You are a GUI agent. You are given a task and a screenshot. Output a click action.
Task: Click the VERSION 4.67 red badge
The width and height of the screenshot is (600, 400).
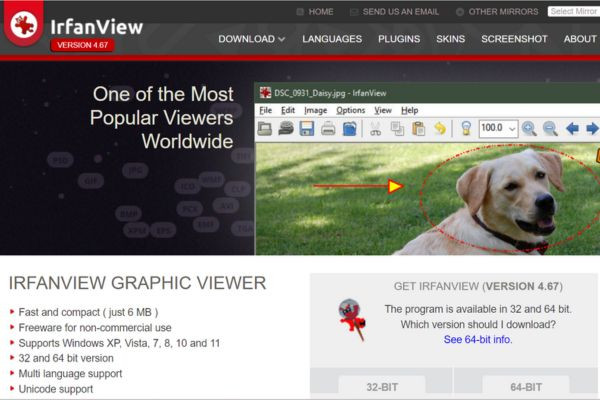click(x=82, y=45)
